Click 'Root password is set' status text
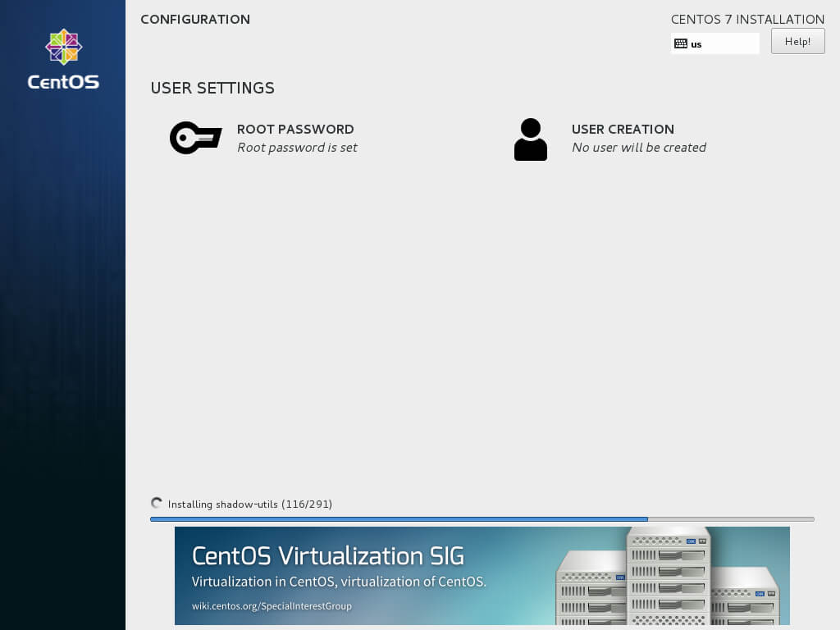This screenshot has height=630, width=840. [x=297, y=148]
